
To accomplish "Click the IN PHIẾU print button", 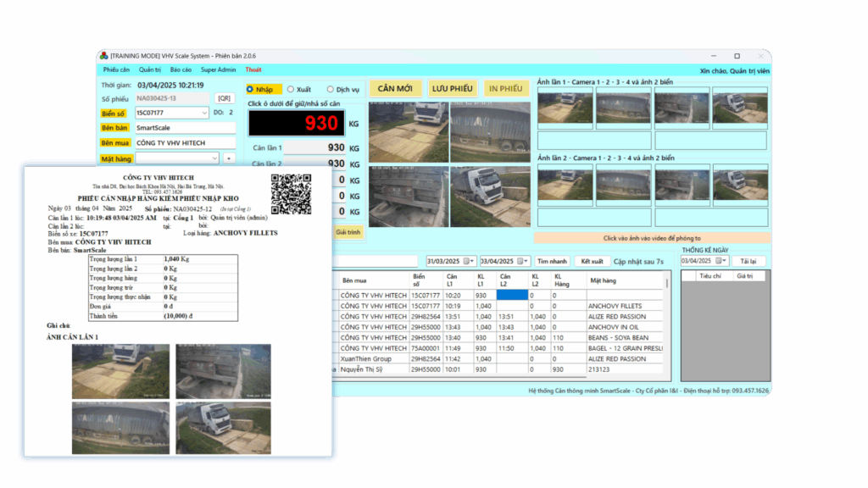I will pyautogui.click(x=506, y=88).
